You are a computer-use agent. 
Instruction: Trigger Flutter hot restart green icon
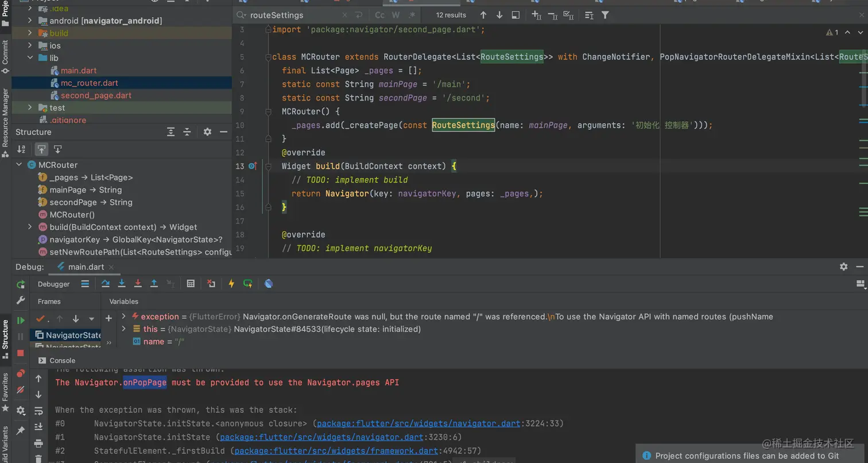248,283
